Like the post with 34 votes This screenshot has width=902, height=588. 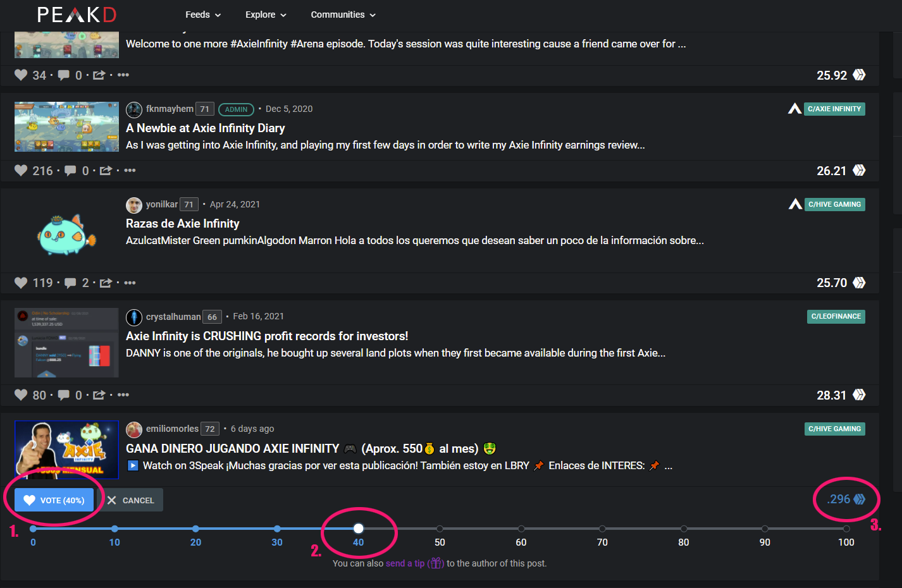click(21, 75)
